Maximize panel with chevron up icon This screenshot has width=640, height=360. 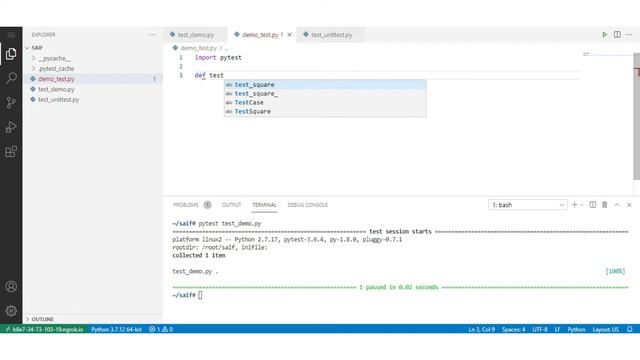point(617,205)
